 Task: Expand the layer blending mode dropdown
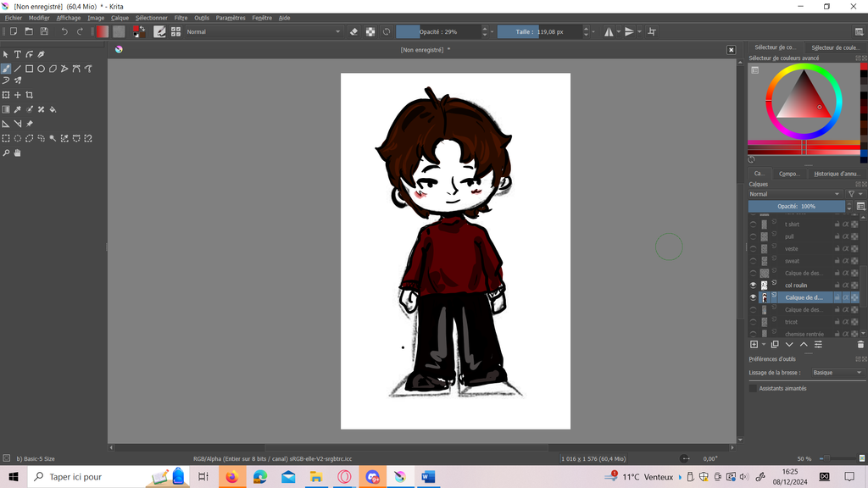[795, 194]
